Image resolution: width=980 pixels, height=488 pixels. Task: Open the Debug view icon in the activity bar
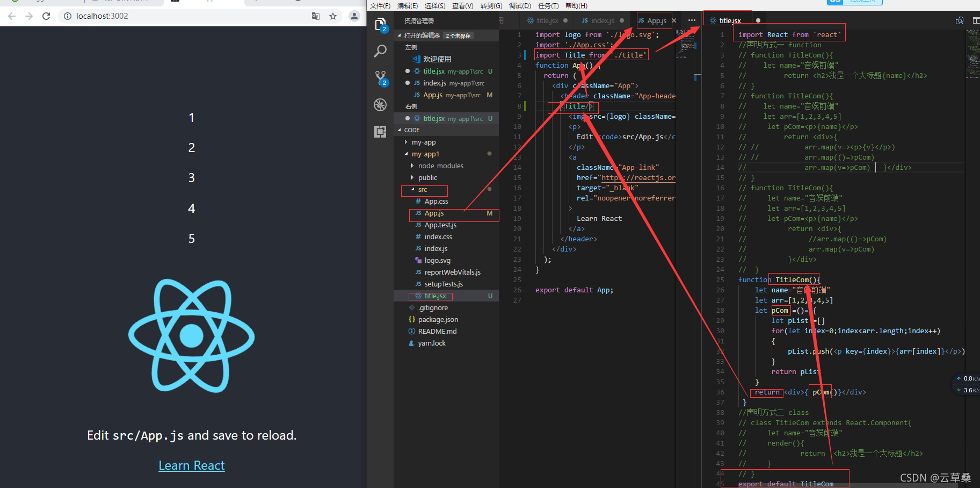[x=380, y=105]
